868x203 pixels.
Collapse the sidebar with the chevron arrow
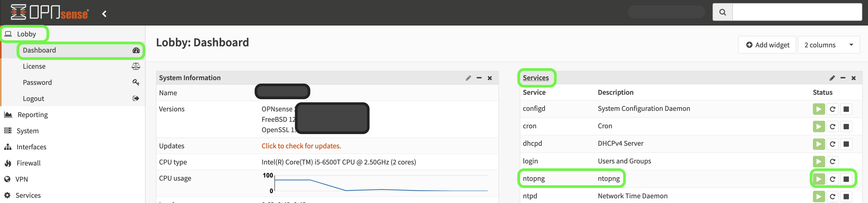(104, 14)
